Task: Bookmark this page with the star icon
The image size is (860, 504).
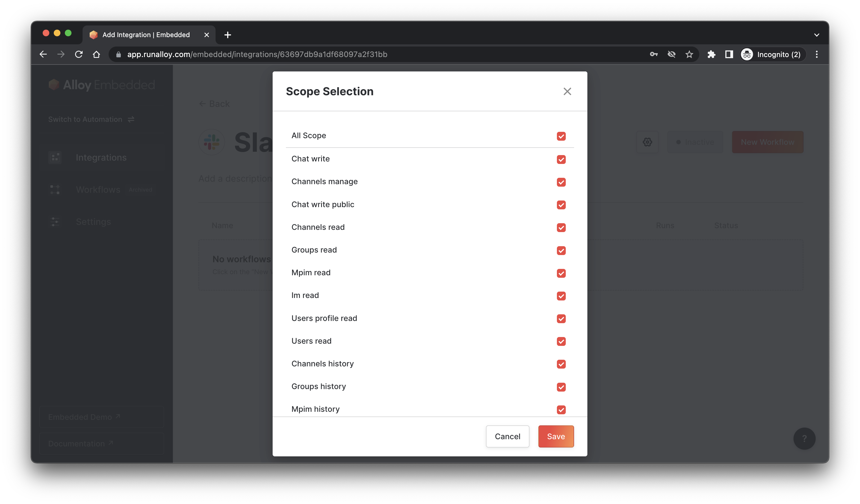Action: [689, 54]
